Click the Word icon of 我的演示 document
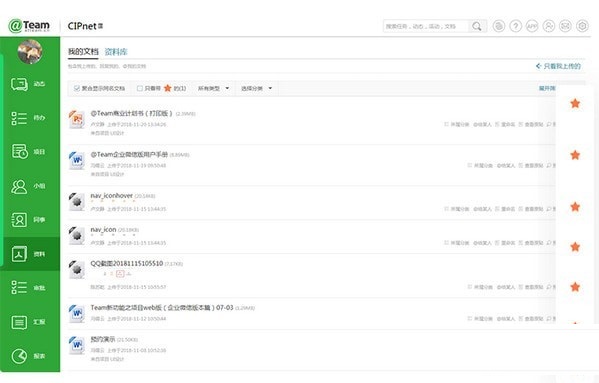Viewport: 599px width, 383px height. 76,345
